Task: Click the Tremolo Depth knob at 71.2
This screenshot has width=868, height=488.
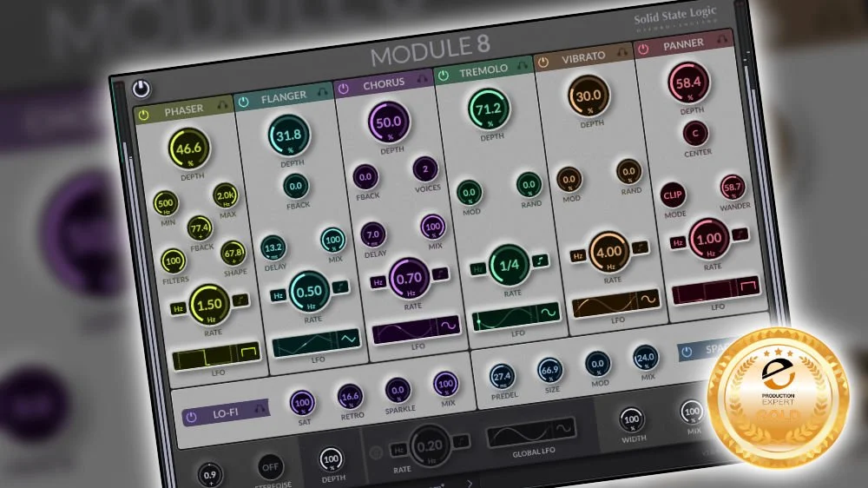Action: click(x=488, y=109)
